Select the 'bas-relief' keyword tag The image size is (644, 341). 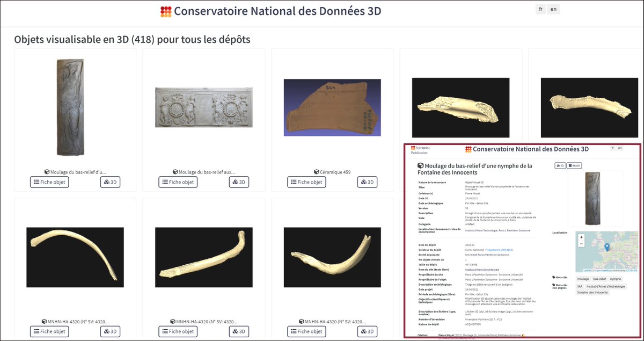coord(599,279)
